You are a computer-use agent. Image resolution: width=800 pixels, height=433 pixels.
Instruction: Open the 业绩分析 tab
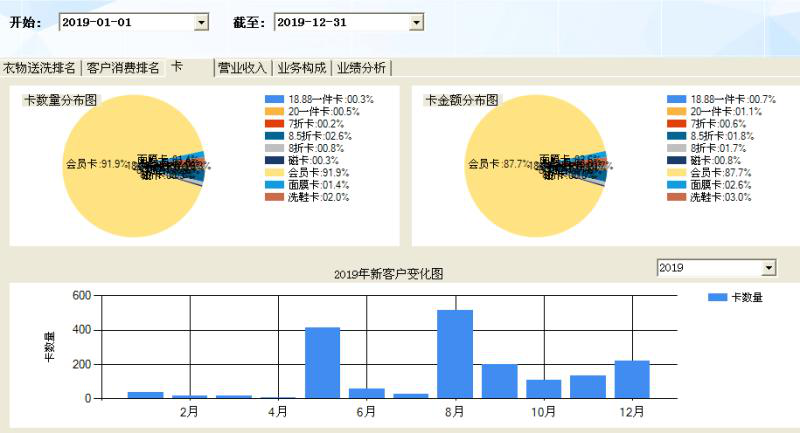pyautogui.click(x=361, y=68)
